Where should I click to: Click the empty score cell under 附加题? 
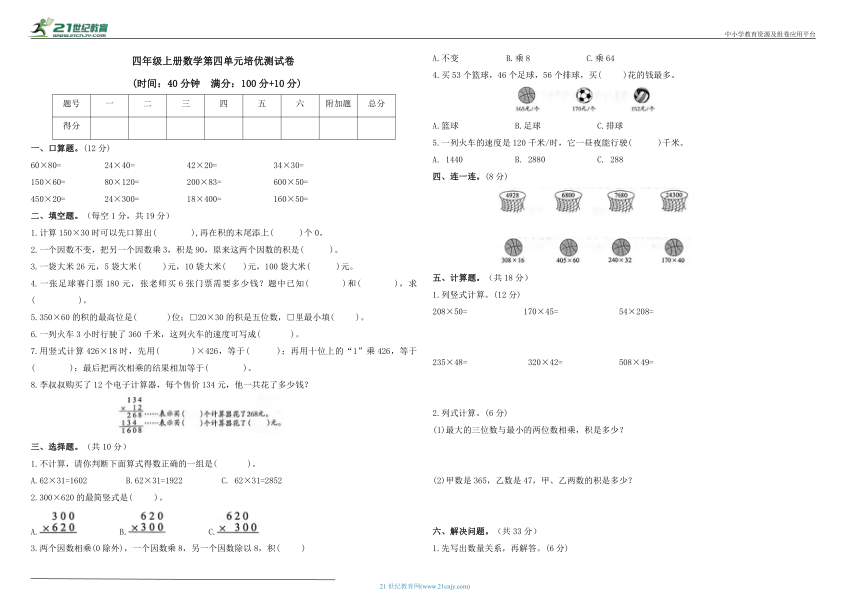[338, 127]
